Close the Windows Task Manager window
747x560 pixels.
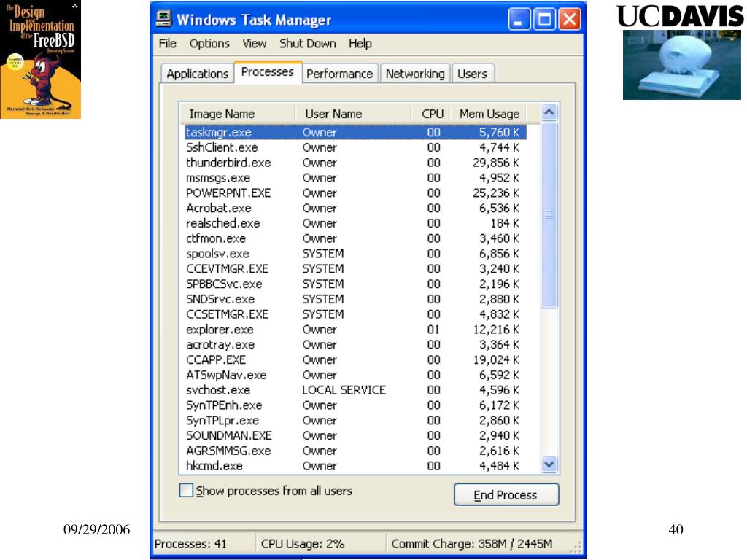click(569, 20)
